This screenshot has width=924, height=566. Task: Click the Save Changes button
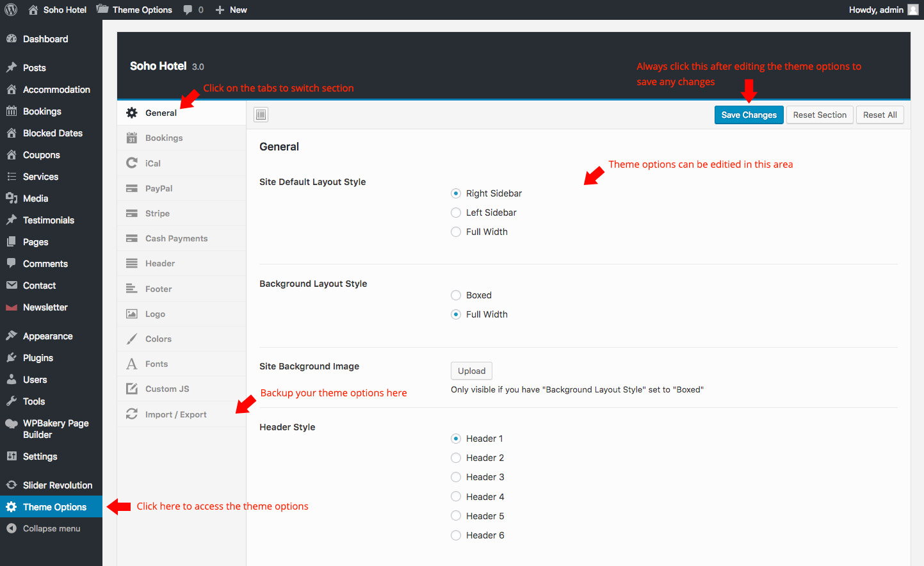pyautogui.click(x=749, y=115)
